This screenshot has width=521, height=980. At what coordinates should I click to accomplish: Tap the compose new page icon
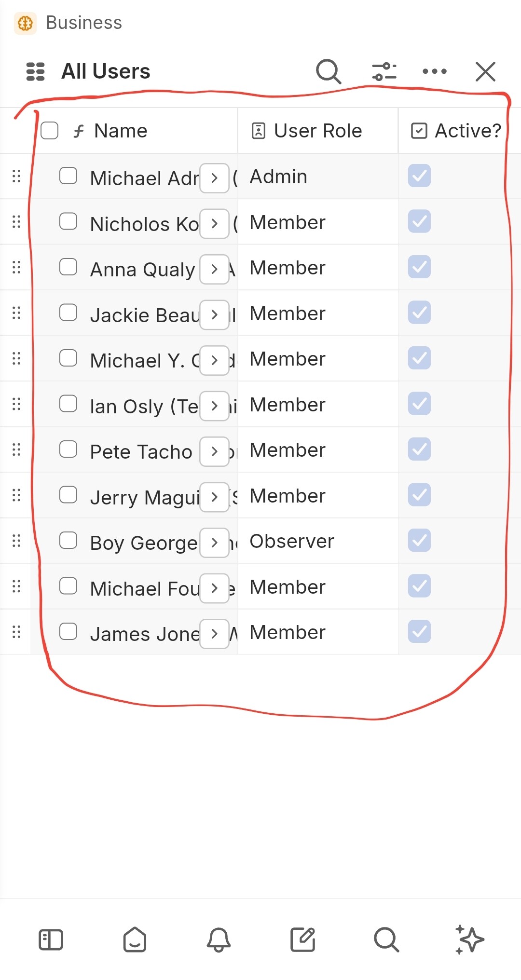(x=302, y=939)
